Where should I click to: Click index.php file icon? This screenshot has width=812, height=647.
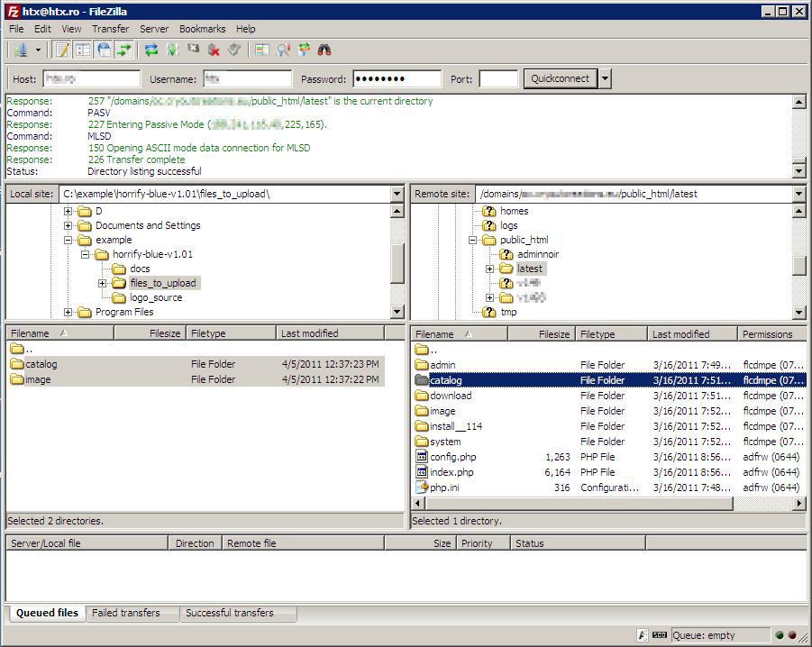point(422,472)
